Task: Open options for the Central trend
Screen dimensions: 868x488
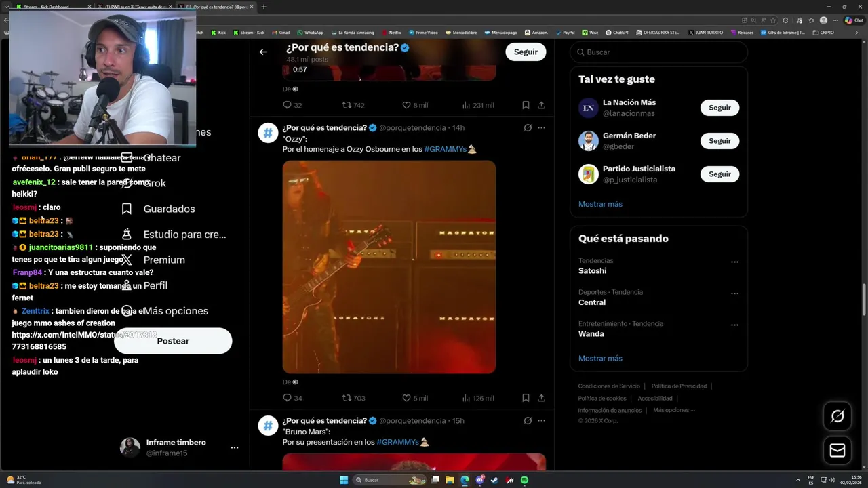Action: tap(734, 293)
